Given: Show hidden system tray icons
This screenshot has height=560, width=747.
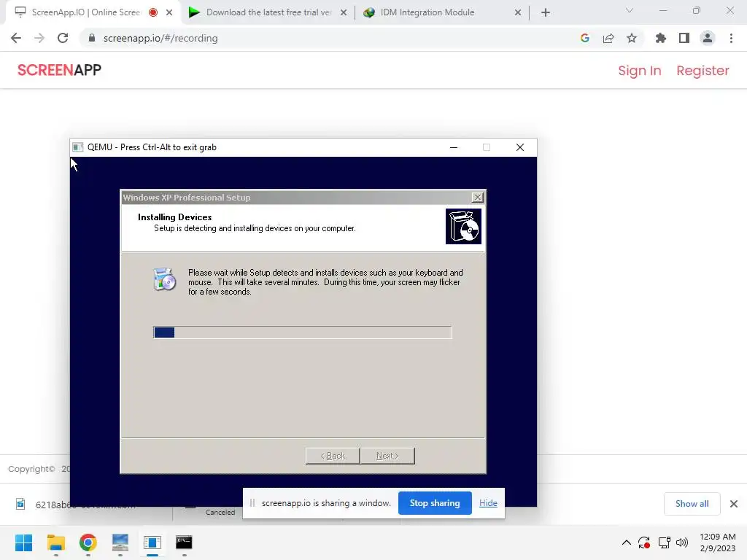Looking at the screenshot, I should coord(627,542).
